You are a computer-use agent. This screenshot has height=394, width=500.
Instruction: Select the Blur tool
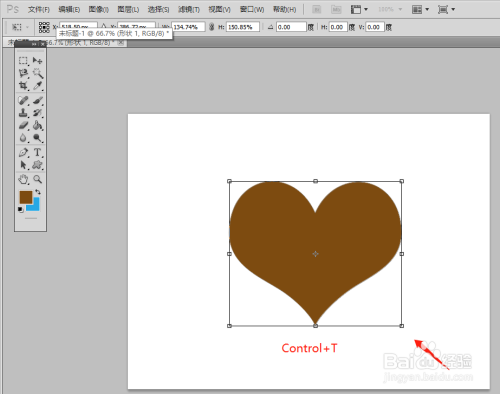click(23, 138)
